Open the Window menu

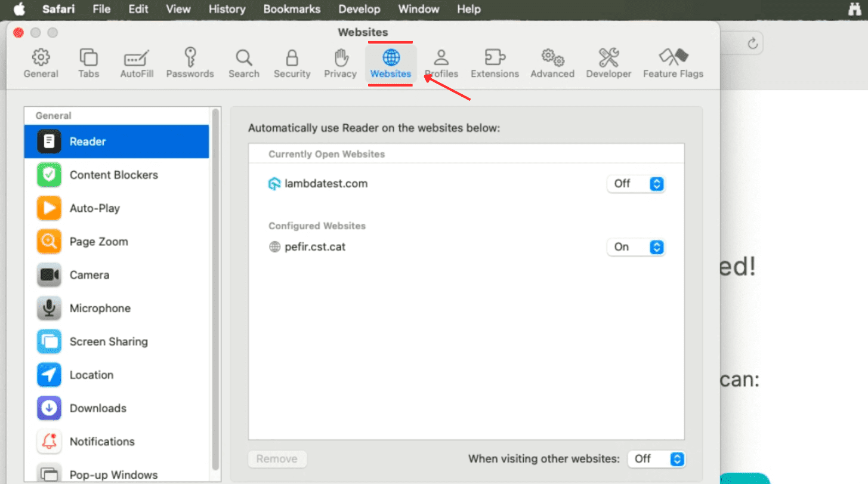(419, 9)
